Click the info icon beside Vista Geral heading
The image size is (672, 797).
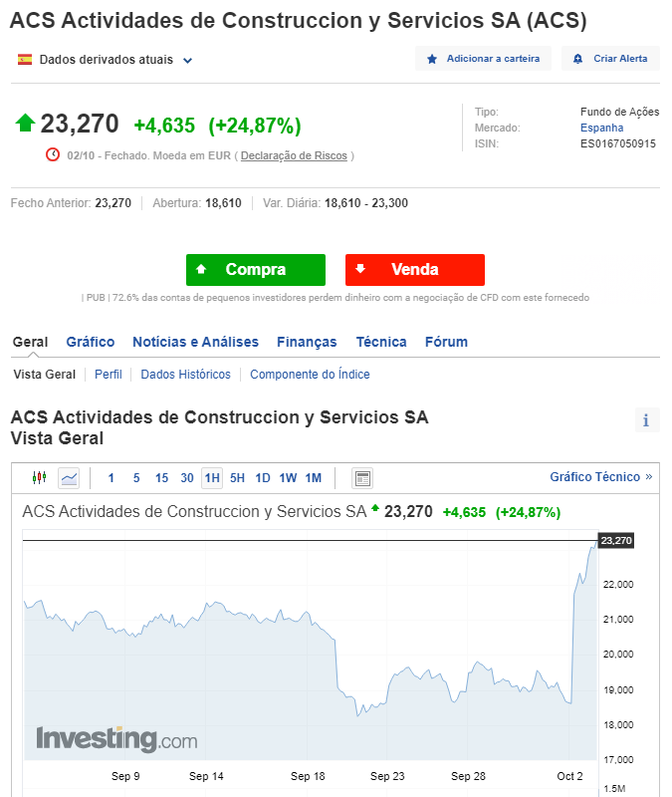tap(646, 420)
